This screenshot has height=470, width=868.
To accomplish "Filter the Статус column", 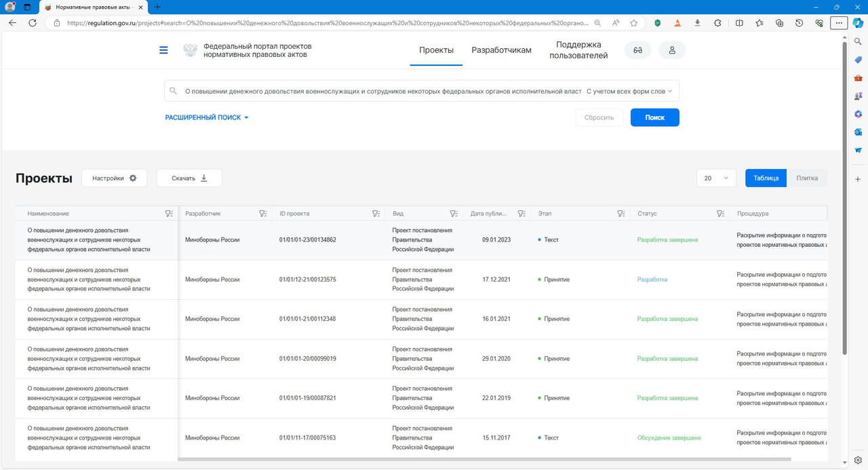I will click(721, 214).
